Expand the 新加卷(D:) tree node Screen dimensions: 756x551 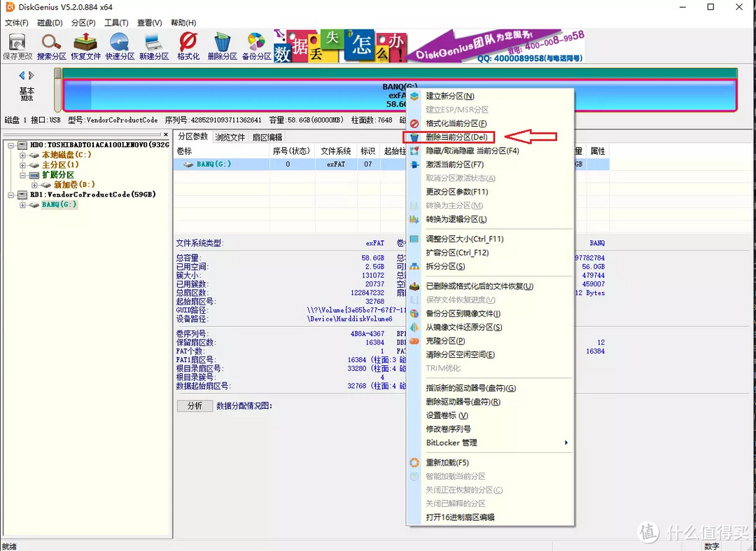click(x=34, y=185)
